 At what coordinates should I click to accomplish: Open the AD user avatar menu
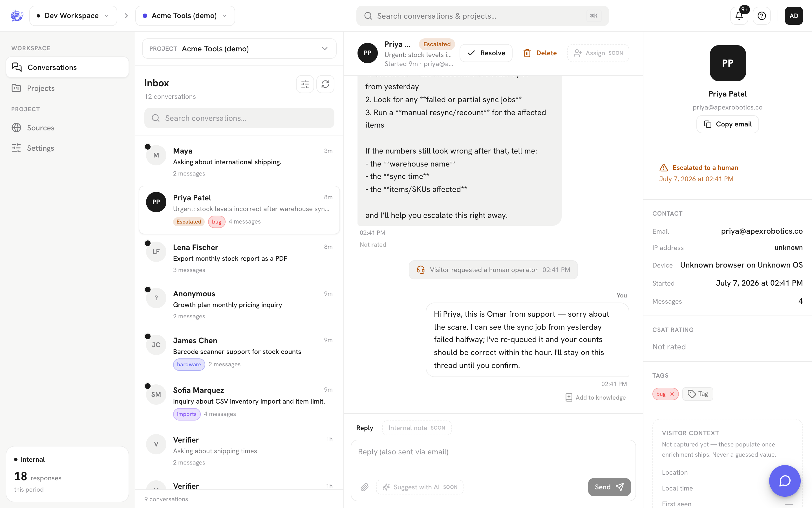click(x=794, y=16)
